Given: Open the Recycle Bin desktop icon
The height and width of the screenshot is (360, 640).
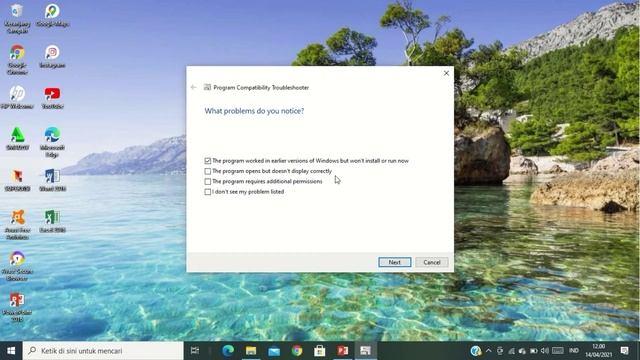Looking at the screenshot, I should (x=17, y=19).
